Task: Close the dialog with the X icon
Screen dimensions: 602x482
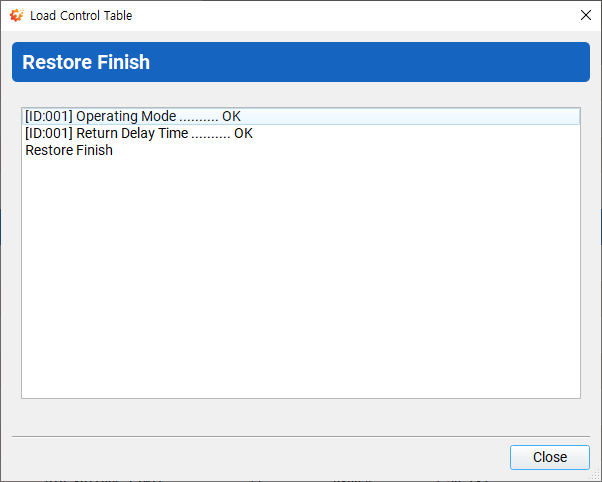Action: (585, 15)
